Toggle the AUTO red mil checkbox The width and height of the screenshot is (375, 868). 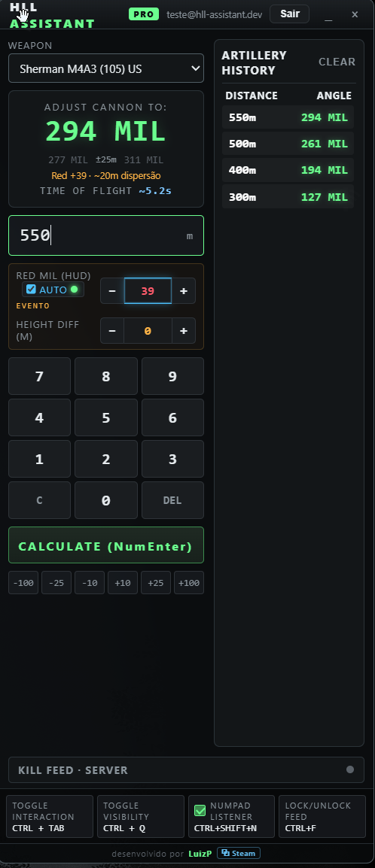[31, 290]
